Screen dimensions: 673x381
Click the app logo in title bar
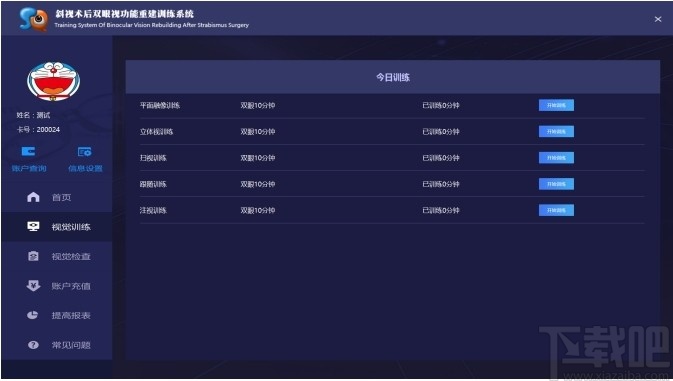33,19
